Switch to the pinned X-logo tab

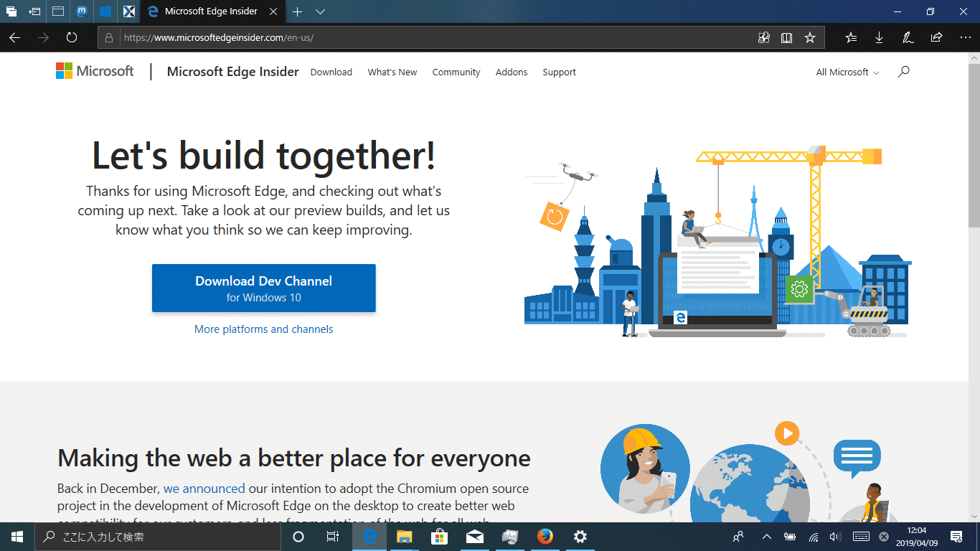tap(128, 11)
